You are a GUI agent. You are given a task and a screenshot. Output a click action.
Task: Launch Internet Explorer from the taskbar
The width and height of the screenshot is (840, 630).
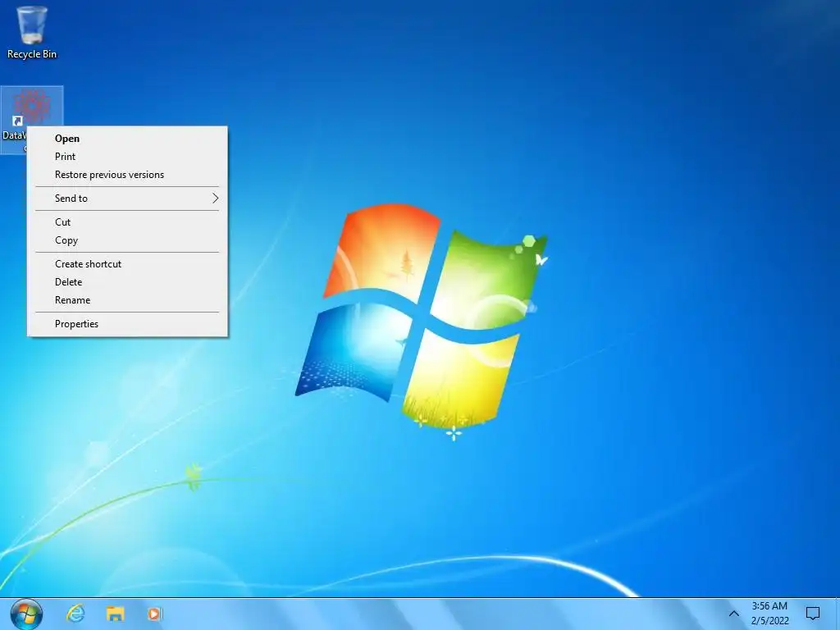coord(75,614)
